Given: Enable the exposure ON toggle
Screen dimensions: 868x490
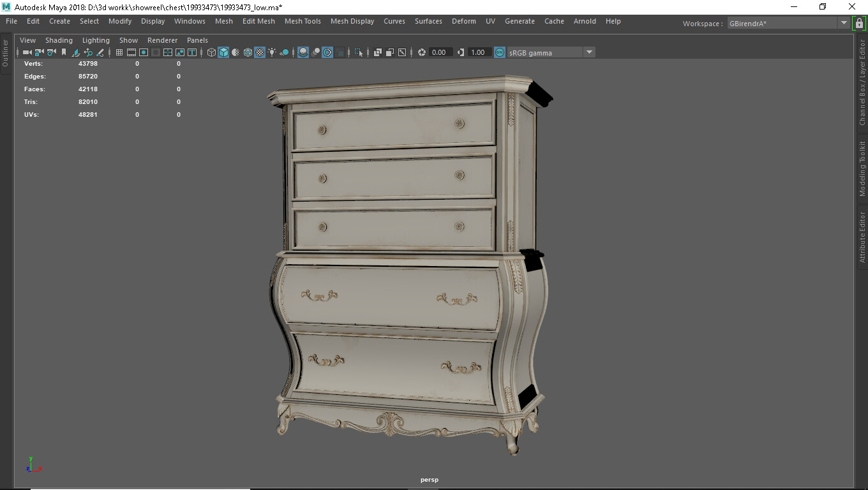Looking at the screenshot, I should 500,52.
